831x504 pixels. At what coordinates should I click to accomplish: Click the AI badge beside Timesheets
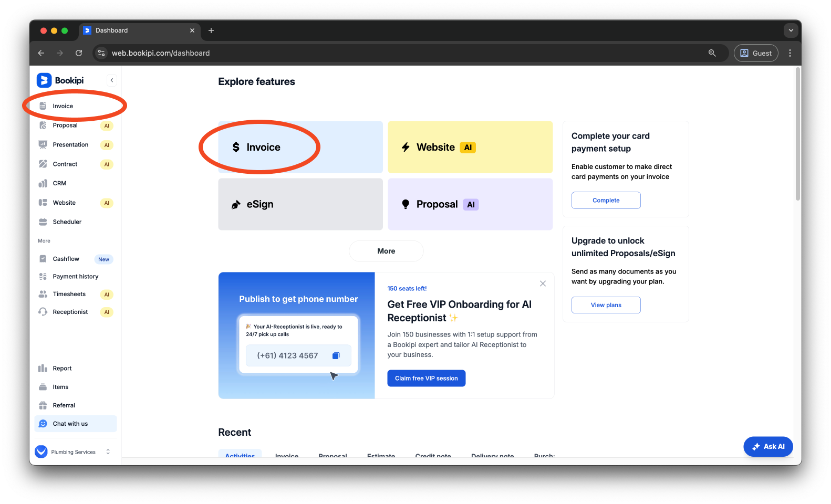pyautogui.click(x=107, y=295)
